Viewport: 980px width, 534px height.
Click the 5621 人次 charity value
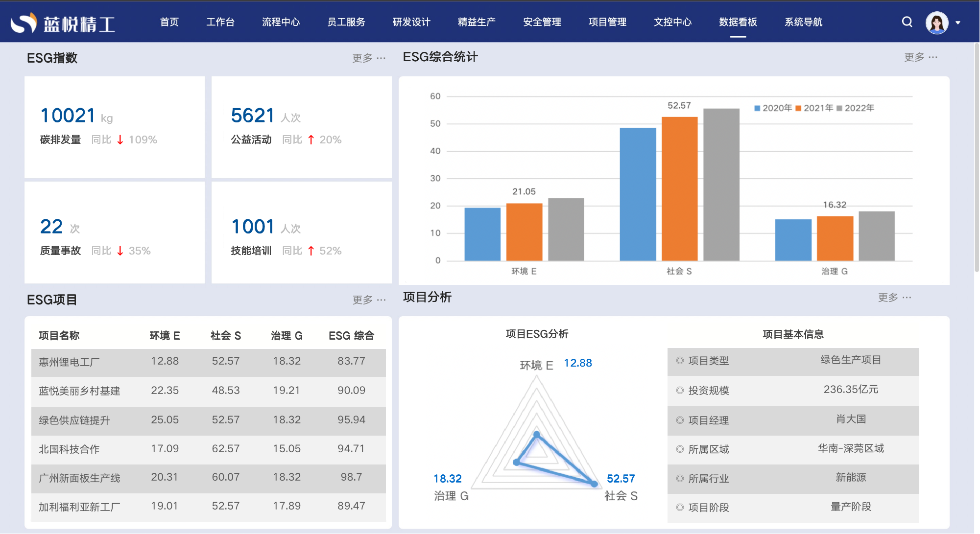(266, 116)
